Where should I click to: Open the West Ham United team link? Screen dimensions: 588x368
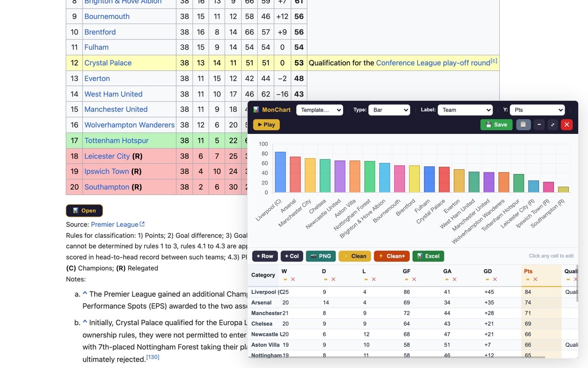(x=113, y=94)
